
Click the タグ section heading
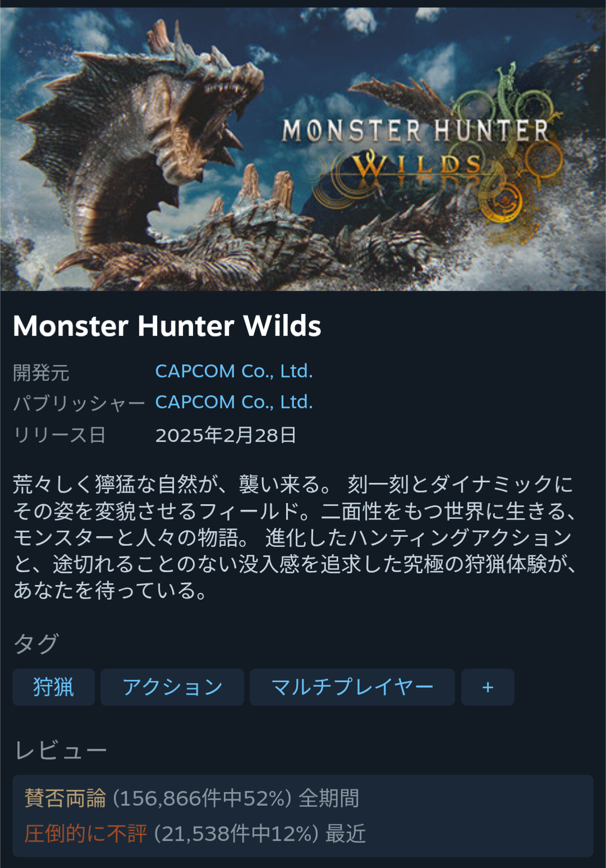[x=36, y=643]
